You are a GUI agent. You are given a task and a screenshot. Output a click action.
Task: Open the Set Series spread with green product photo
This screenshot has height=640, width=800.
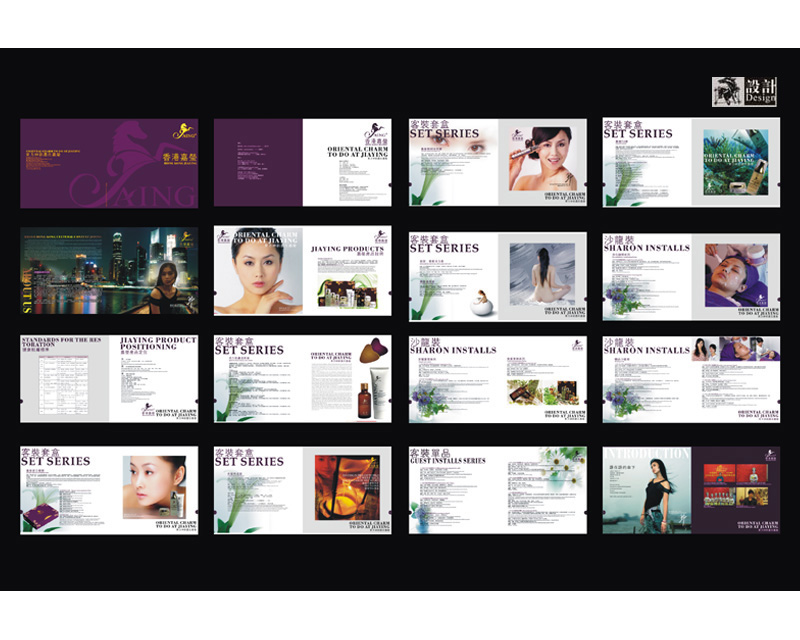click(x=691, y=162)
